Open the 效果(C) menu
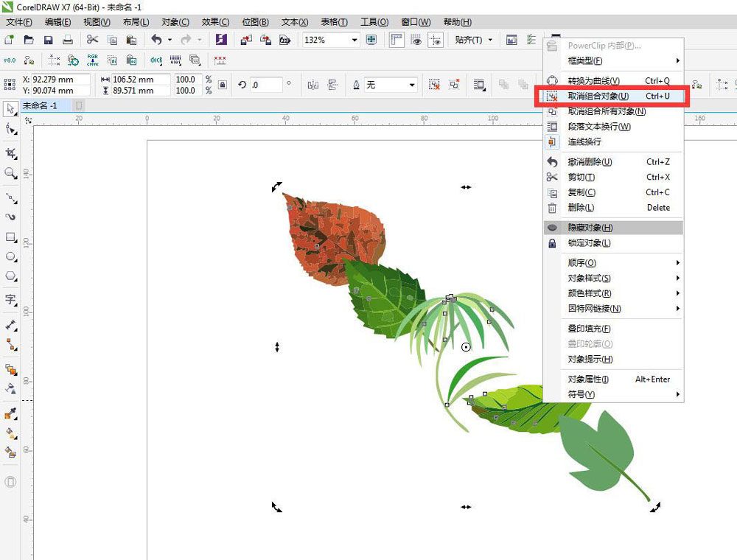Image resolution: width=737 pixels, height=560 pixels. (x=215, y=22)
